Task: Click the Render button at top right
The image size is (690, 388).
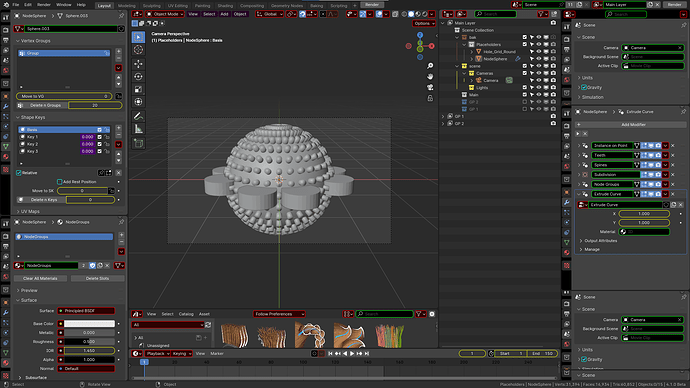Action: tap(674, 5)
